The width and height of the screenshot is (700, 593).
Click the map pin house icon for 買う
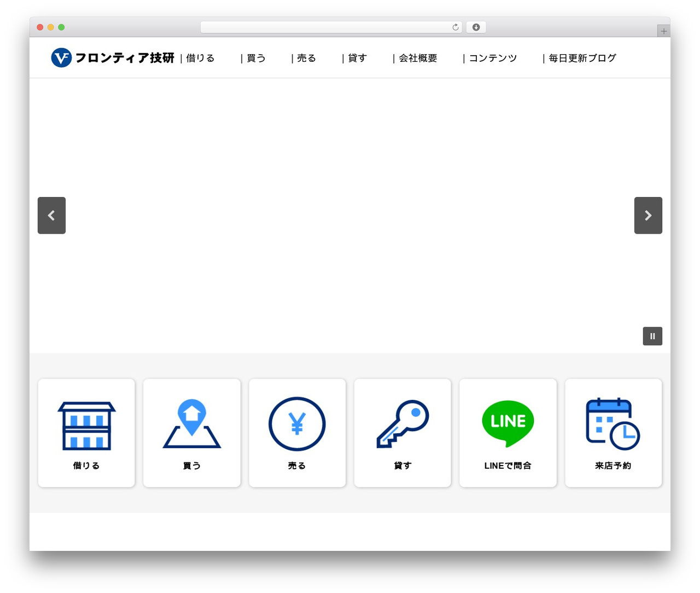(192, 424)
